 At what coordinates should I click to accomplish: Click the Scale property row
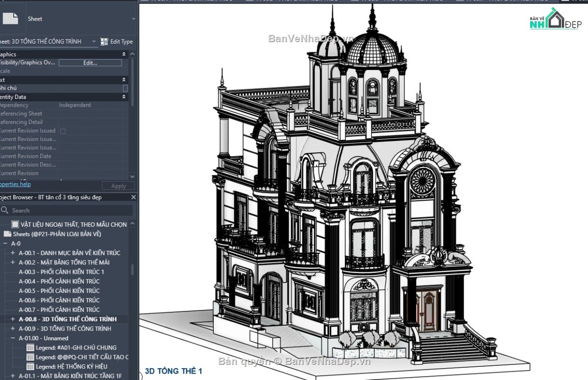click(64, 71)
